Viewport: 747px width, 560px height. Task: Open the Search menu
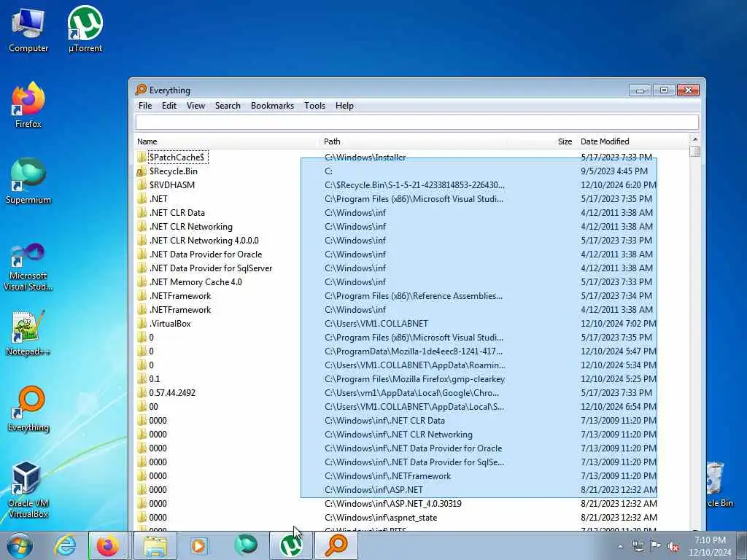pyautogui.click(x=228, y=106)
